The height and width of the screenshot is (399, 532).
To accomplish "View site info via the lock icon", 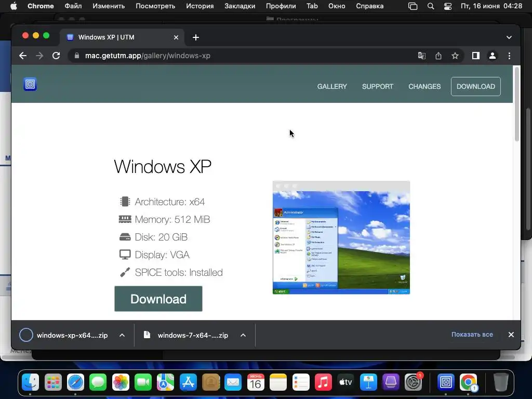I will (77, 56).
